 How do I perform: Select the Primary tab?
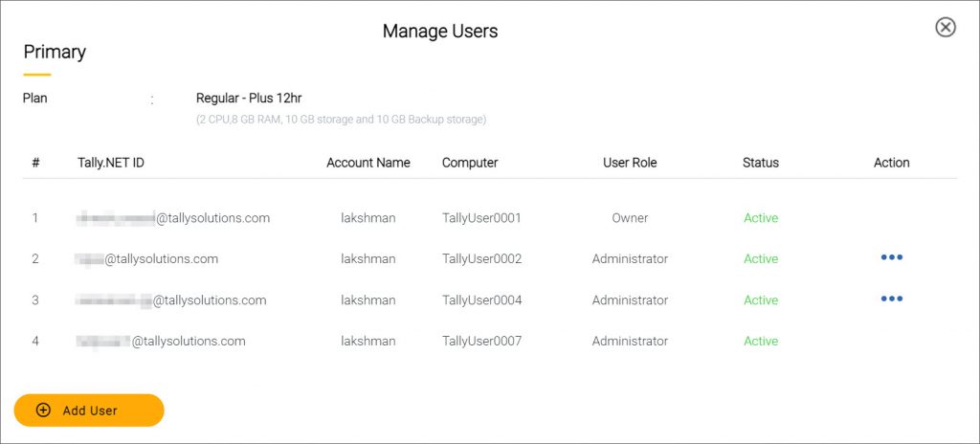point(55,52)
